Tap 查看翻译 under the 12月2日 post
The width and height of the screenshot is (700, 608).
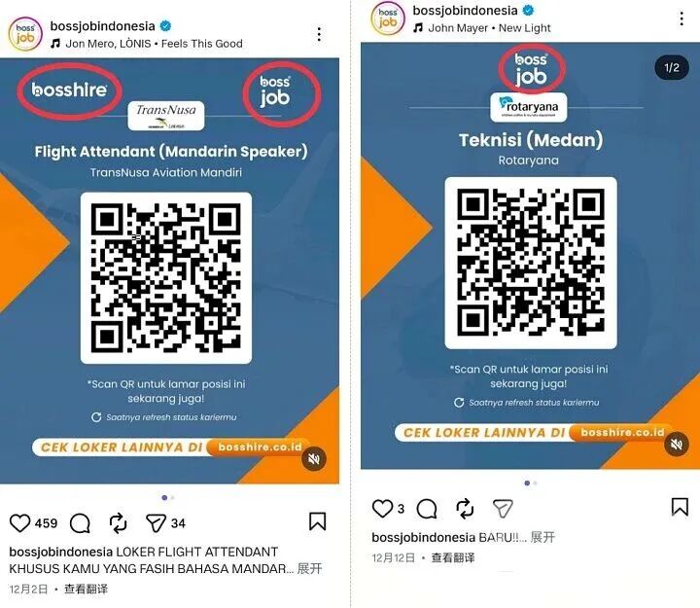pyautogui.click(x=86, y=590)
